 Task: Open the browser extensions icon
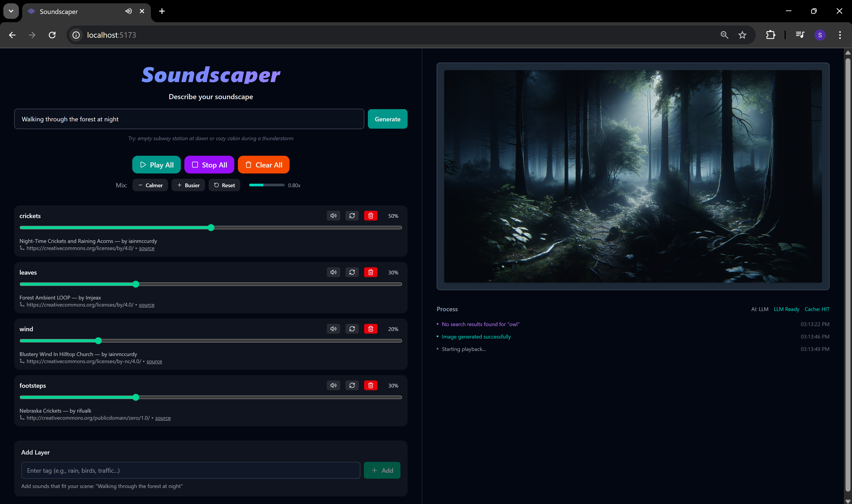pos(771,35)
